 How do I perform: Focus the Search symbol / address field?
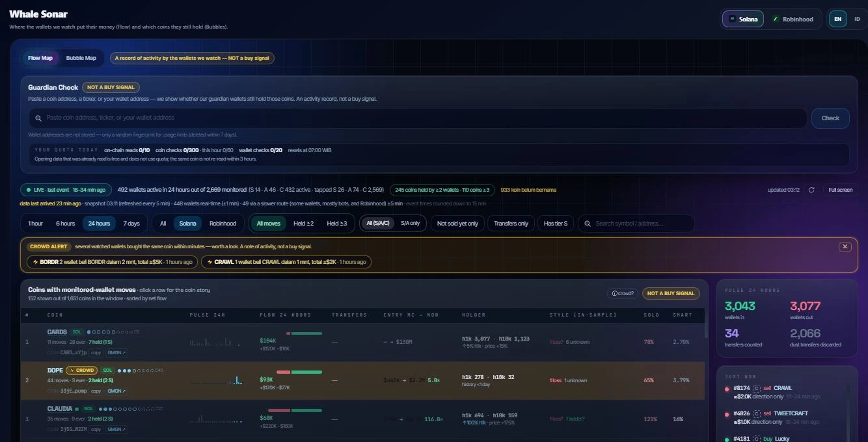point(636,224)
